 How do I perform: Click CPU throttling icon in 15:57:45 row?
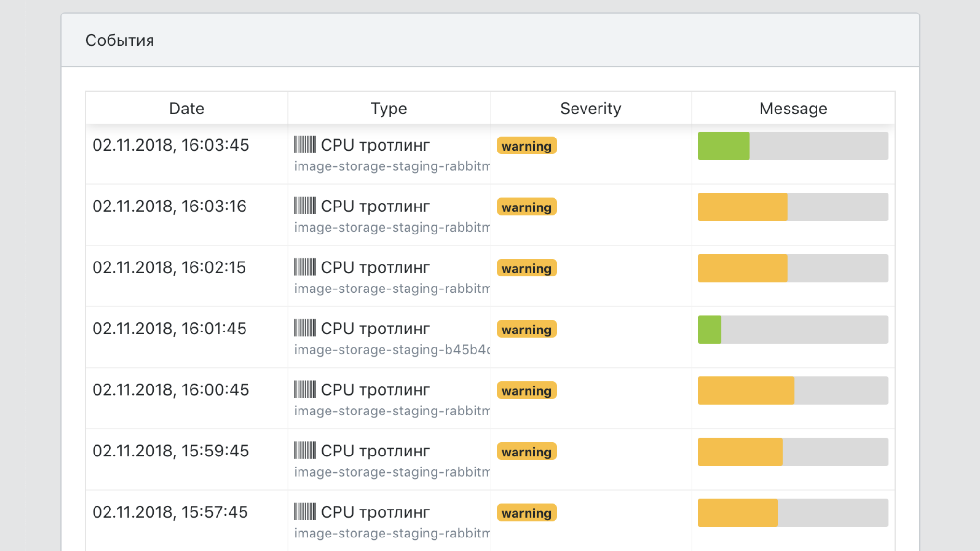(x=305, y=511)
